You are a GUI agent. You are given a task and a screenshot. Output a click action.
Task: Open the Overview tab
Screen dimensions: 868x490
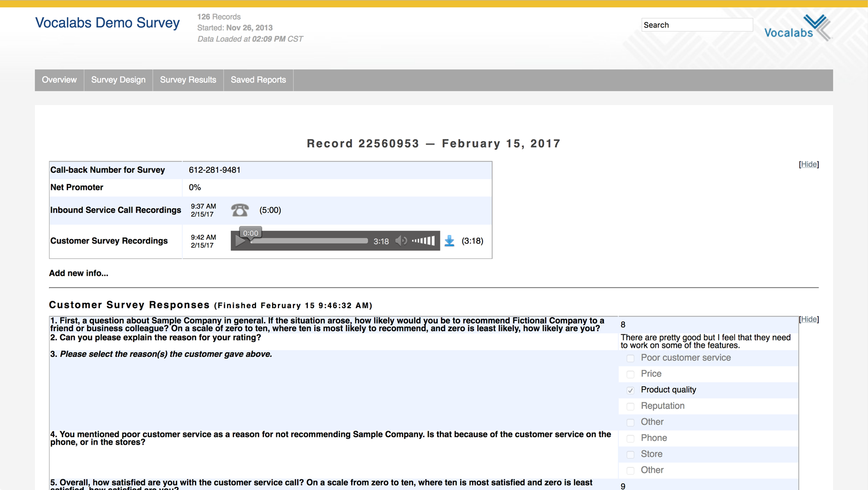59,80
